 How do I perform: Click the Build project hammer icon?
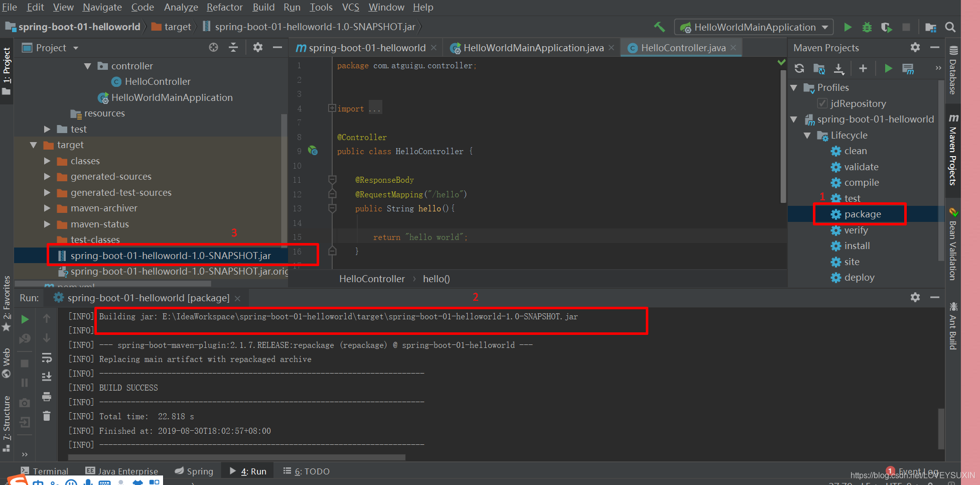pos(659,27)
